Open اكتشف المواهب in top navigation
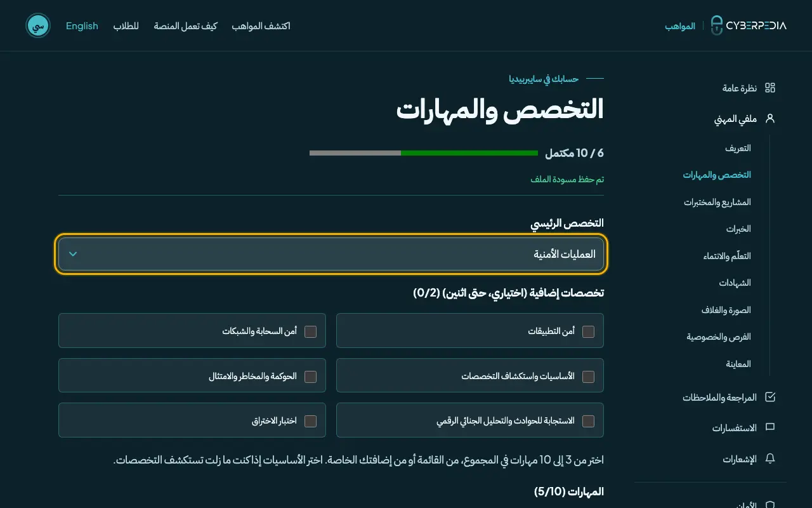 261,26
